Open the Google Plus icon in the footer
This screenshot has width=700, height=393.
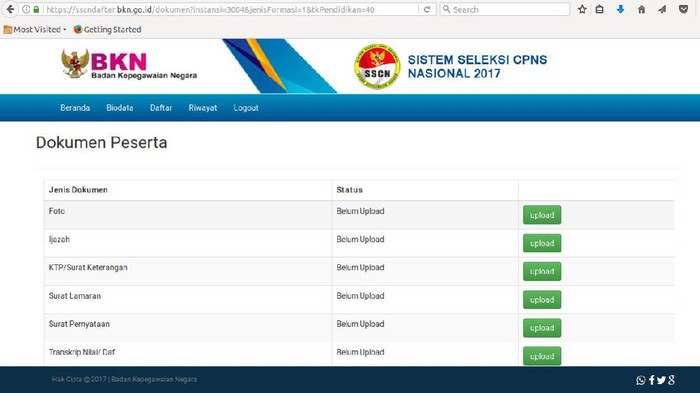tap(671, 380)
